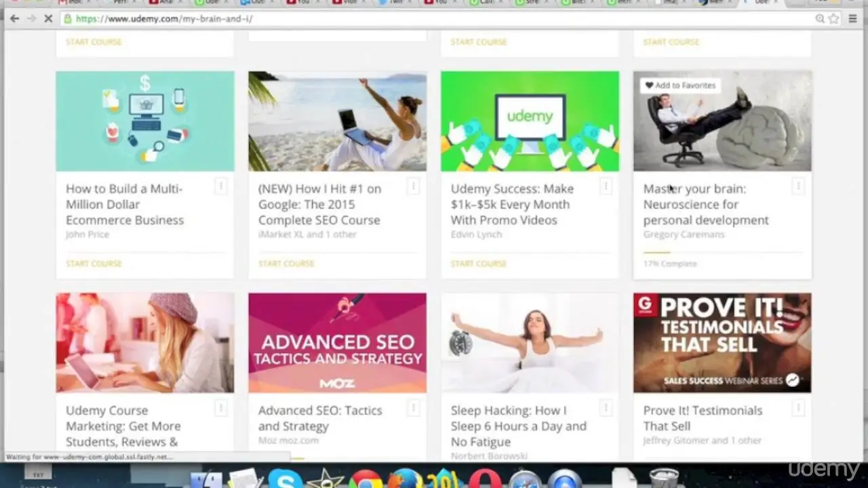Open Finder from the dock

pos(205,479)
